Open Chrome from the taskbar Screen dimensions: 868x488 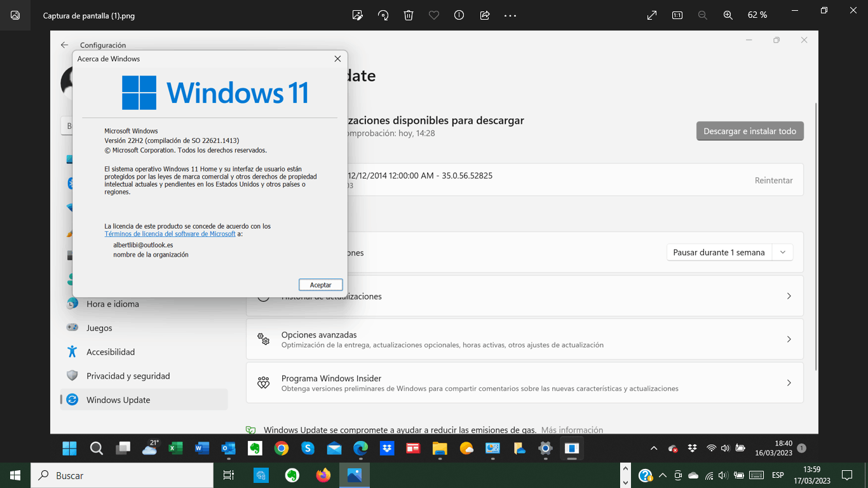(281, 448)
